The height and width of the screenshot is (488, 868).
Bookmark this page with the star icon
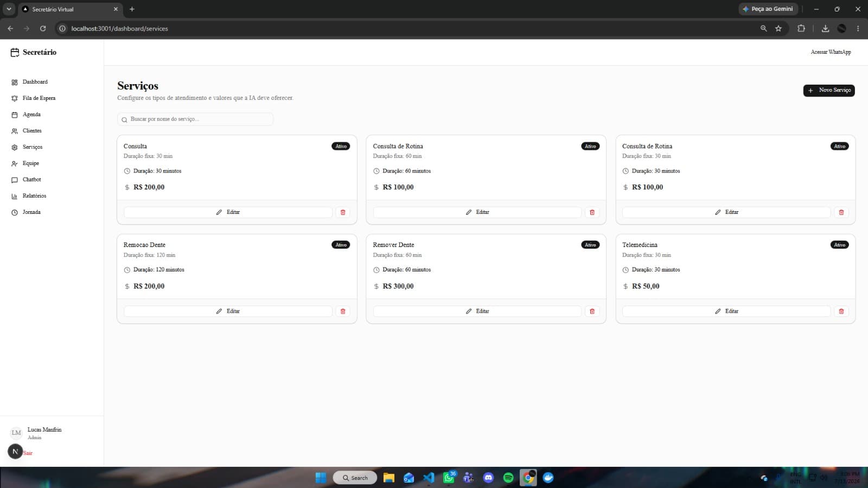pos(778,28)
